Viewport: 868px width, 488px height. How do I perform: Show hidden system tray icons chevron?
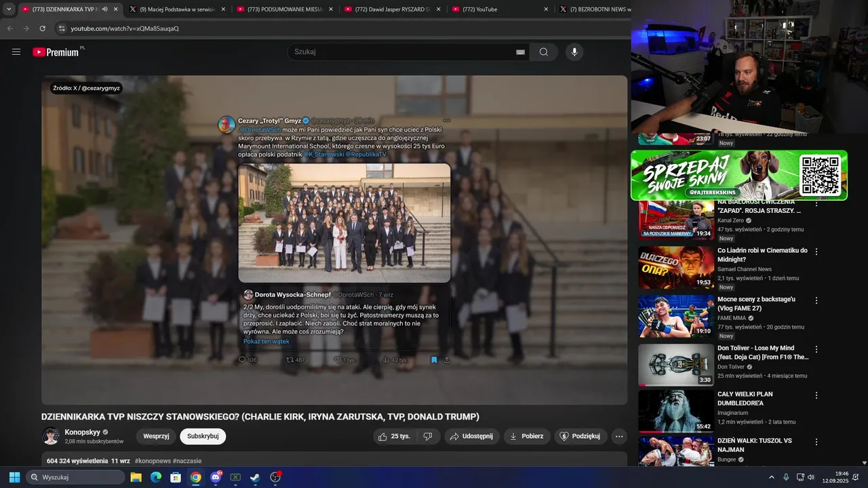[x=772, y=477]
